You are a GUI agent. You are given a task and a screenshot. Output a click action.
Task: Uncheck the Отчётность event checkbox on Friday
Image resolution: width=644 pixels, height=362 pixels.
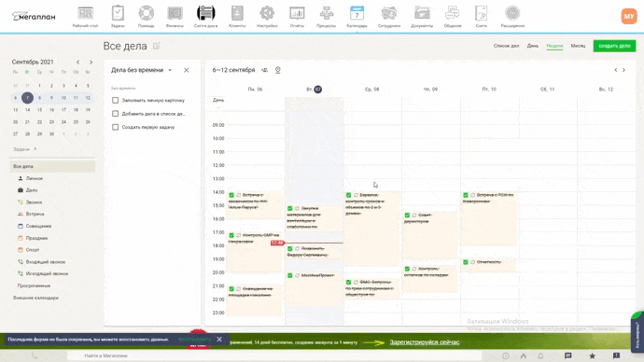(466, 262)
